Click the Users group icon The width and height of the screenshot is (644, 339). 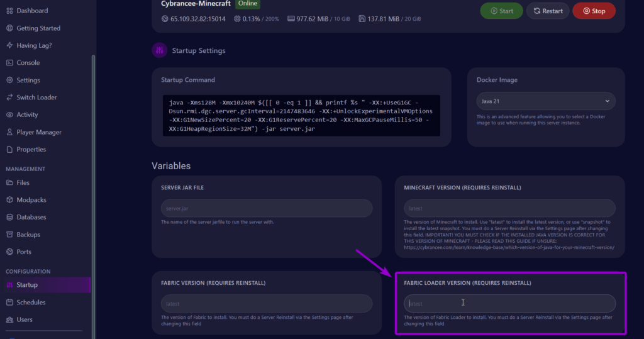(x=9, y=320)
